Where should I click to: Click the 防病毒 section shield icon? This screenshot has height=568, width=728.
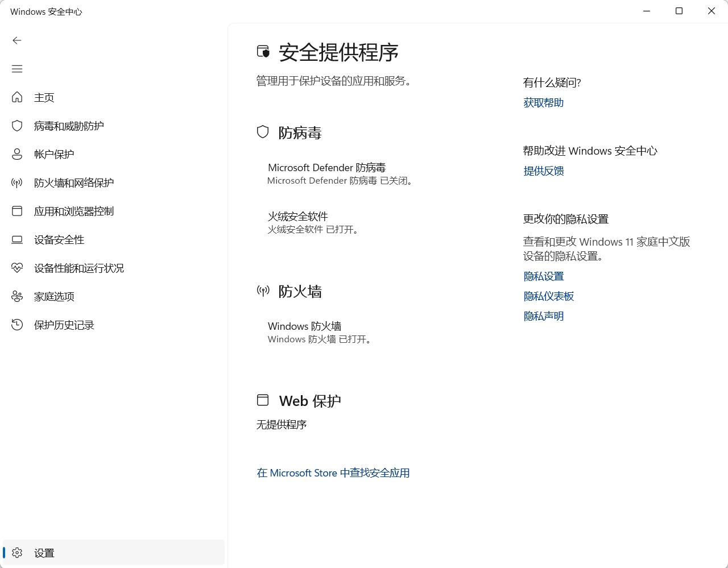(263, 132)
